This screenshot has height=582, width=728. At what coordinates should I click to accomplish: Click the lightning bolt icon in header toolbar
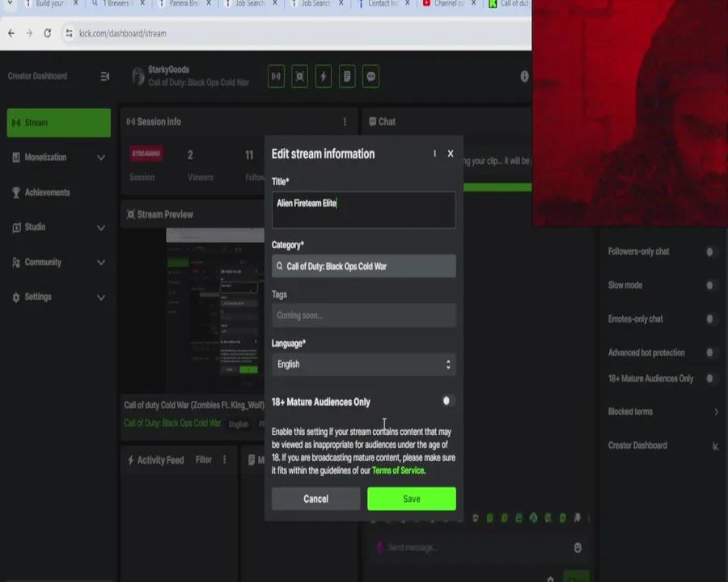[x=324, y=77]
